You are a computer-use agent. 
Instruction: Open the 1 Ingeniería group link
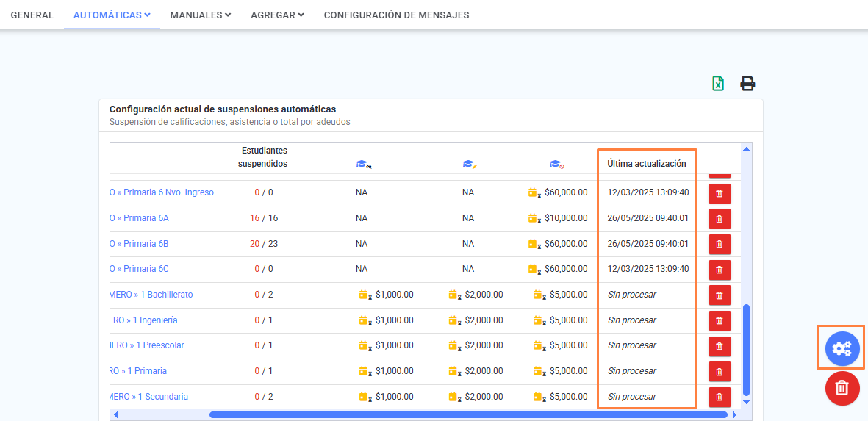[144, 320]
